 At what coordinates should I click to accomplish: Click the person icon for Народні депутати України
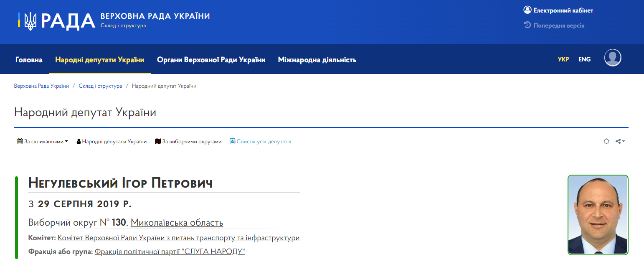[79, 141]
